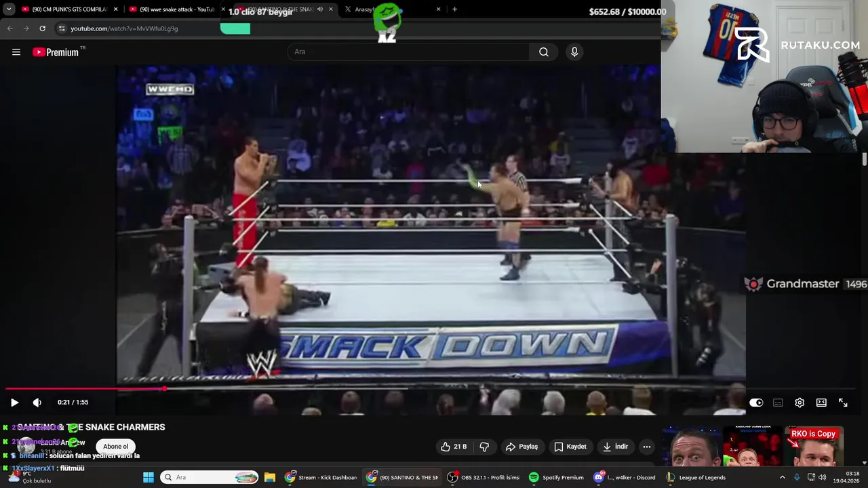Screen dimensions: 868x488
Task: Enter fullscreen mode in the player
Action: (843, 403)
